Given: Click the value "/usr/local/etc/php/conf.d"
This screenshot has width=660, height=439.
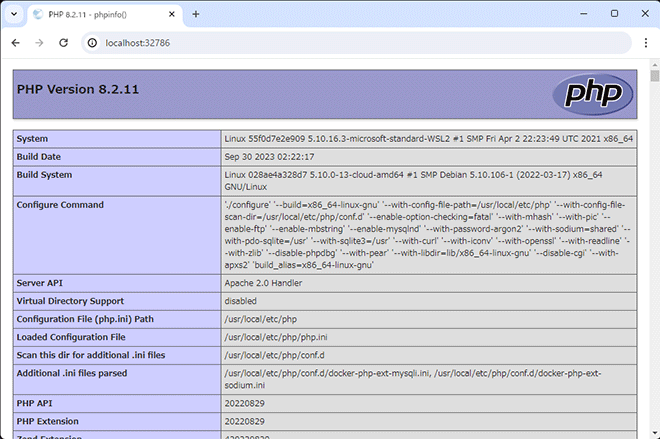Looking at the screenshot, I should coord(274,356).
